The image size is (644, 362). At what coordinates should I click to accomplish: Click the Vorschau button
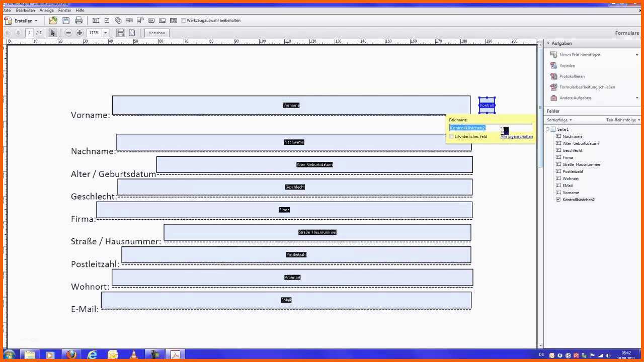(157, 33)
